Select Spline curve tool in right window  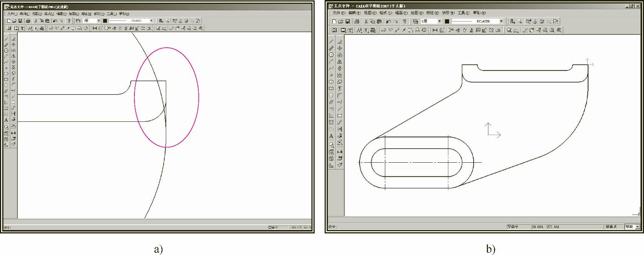(331, 68)
